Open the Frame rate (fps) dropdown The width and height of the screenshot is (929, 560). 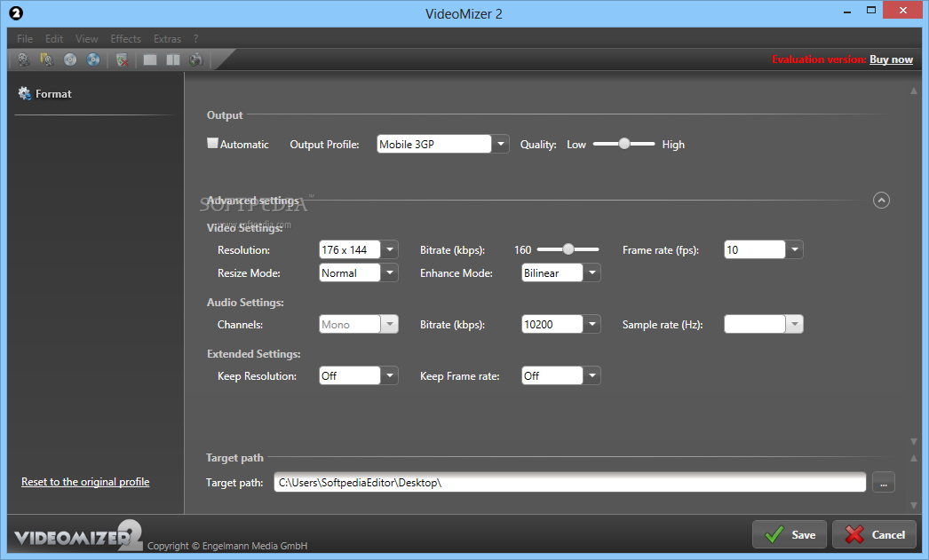coord(795,249)
